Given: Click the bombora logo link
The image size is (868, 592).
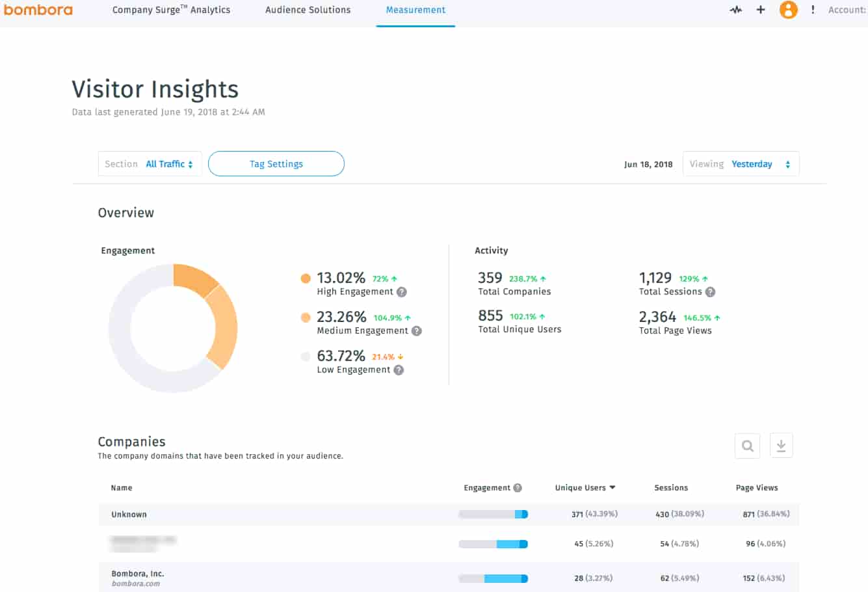Looking at the screenshot, I should pos(38,10).
